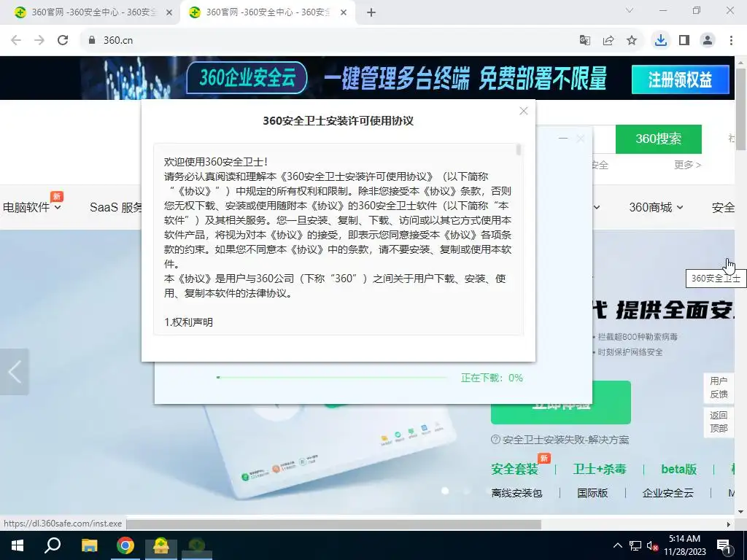The height and width of the screenshot is (560, 747).
Task: Select the first carousel dot indicator
Action: tap(445, 491)
